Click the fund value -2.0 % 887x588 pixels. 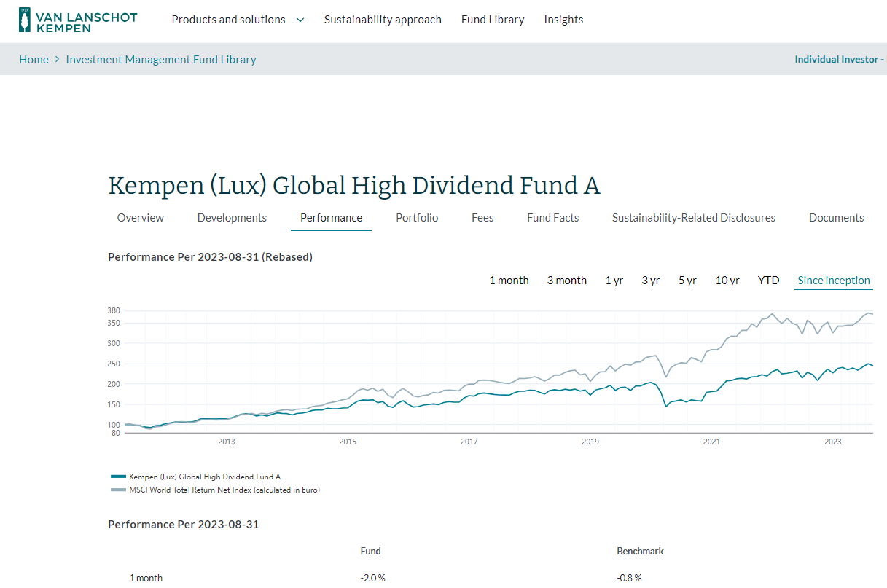click(372, 578)
